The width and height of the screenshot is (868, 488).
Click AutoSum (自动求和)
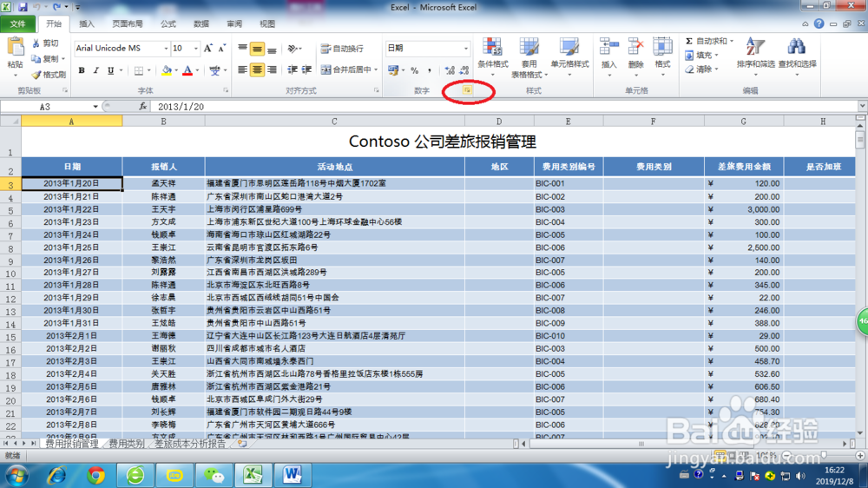click(708, 42)
